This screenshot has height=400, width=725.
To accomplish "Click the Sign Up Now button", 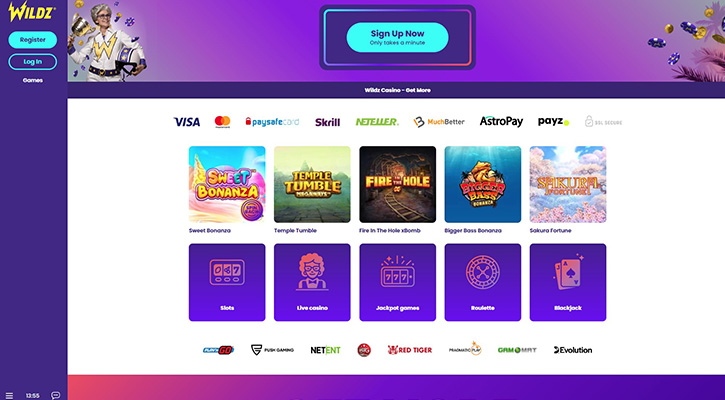I will (398, 37).
